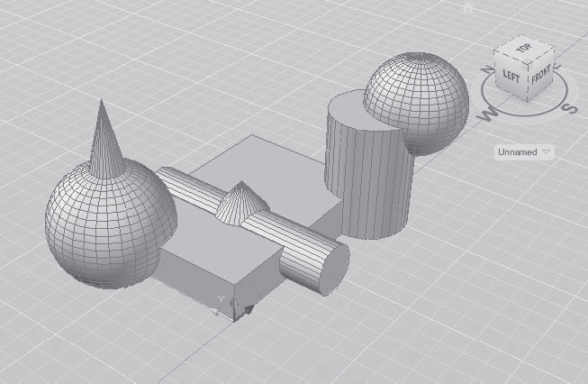Click the N compass direction letter
Viewport: 588px width, 384px height.
click(x=487, y=69)
